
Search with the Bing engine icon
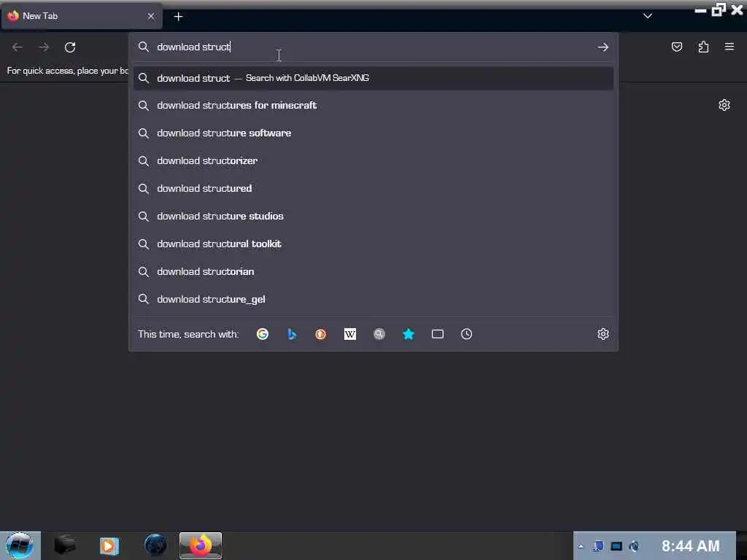tap(292, 334)
